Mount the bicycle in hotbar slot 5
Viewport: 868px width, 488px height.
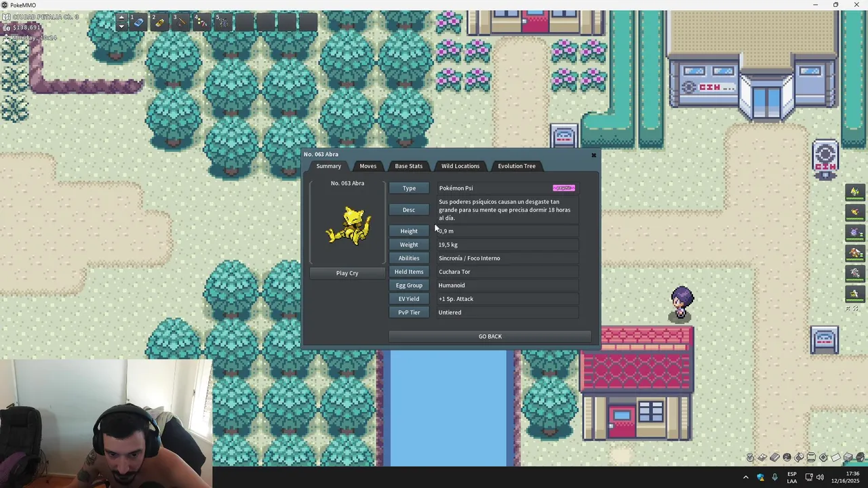(x=222, y=22)
